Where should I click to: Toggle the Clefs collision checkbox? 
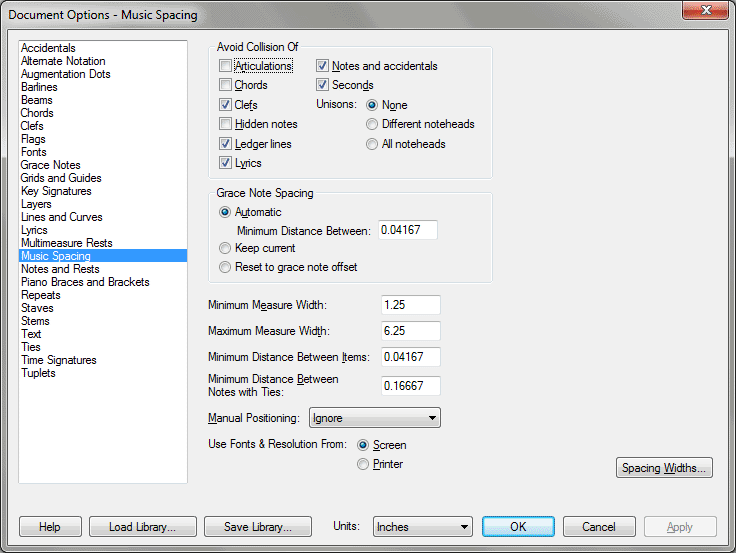[x=226, y=105]
